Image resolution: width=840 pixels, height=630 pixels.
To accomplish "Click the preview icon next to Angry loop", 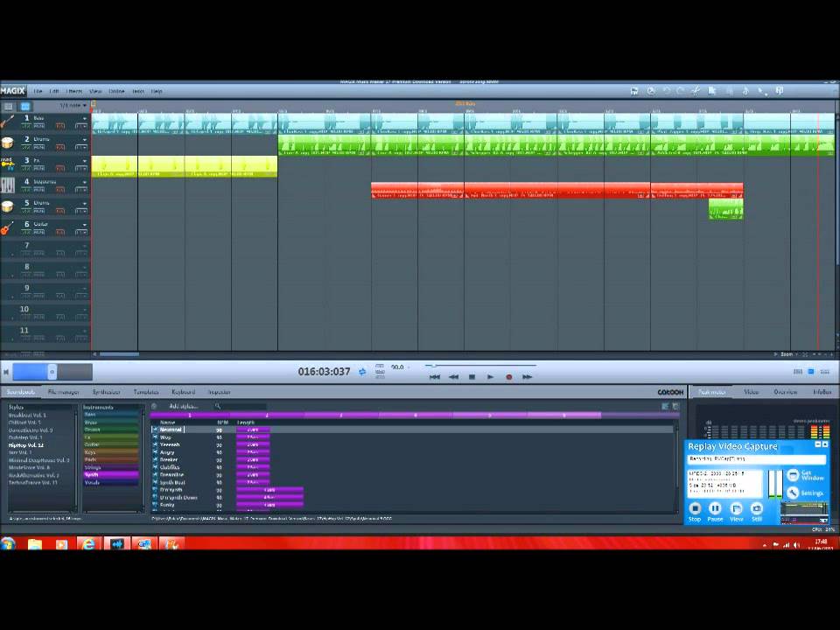I will click(156, 452).
